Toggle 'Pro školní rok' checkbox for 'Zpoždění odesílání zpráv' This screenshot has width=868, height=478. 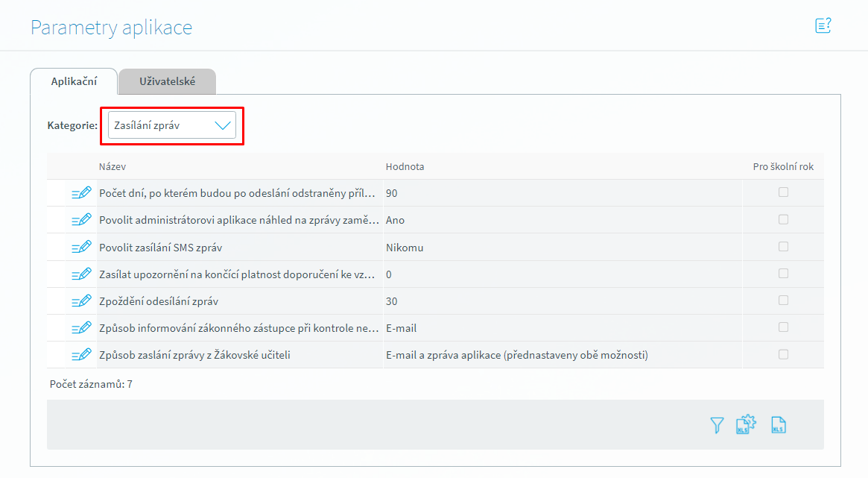click(x=783, y=301)
